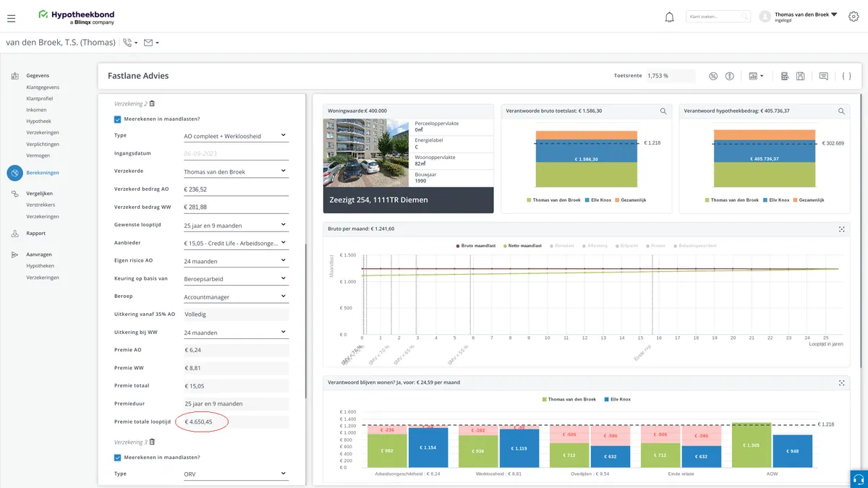The height and width of the screenshot is (488, 868).
Task: Toggle Netto maandlast series in legend
Action: pos(522,246)
